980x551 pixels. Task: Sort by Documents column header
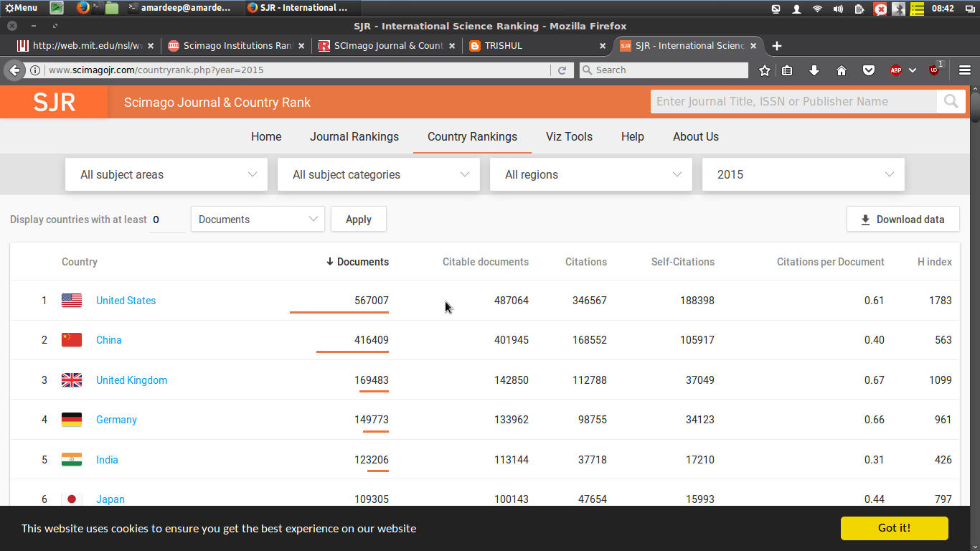click(x=357, y=262)
